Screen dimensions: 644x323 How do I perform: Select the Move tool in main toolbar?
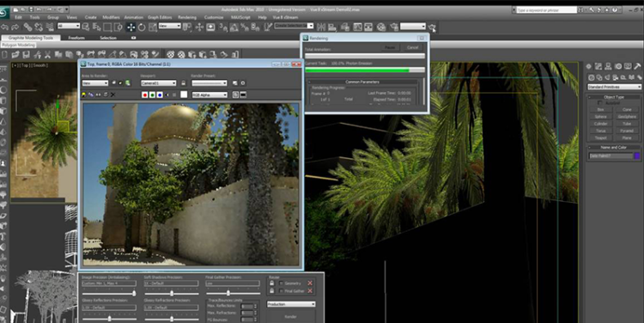click(x=131, y=27)
